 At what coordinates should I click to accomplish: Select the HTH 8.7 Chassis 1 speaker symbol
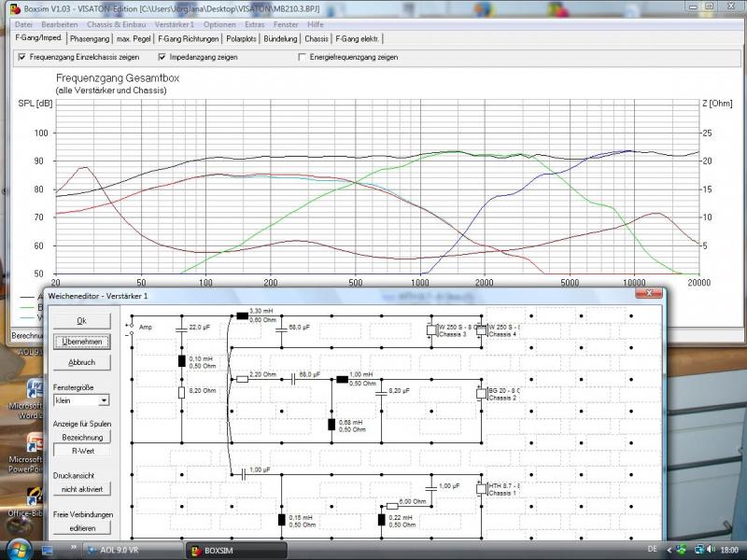(x=481, y=487)
